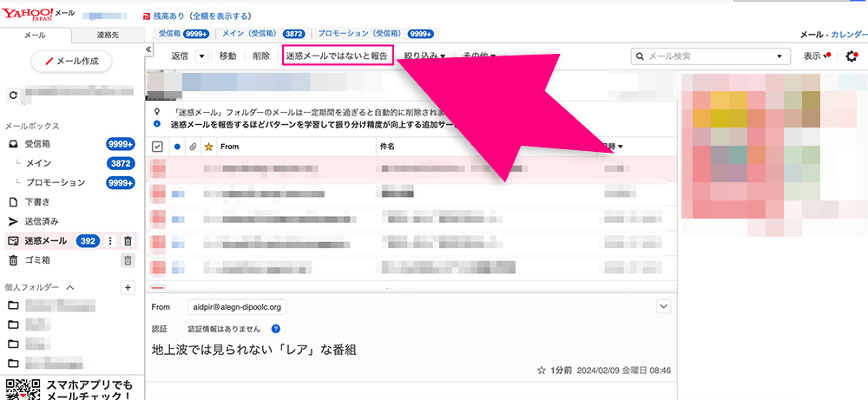The height and width of the screenshot is (400, 868).
Task: Toggle the select-all checkbox in the list header
Action: click(156, 147)
